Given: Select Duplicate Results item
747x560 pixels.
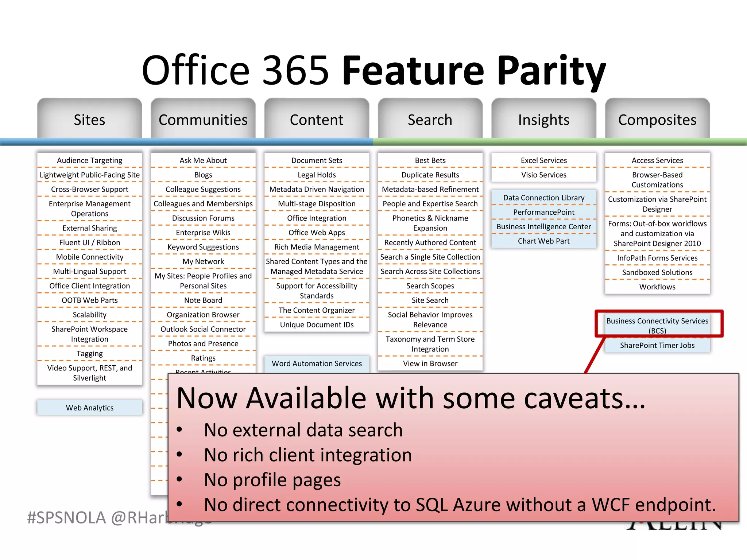Looking at the screenshot, I should click(430, 175).
